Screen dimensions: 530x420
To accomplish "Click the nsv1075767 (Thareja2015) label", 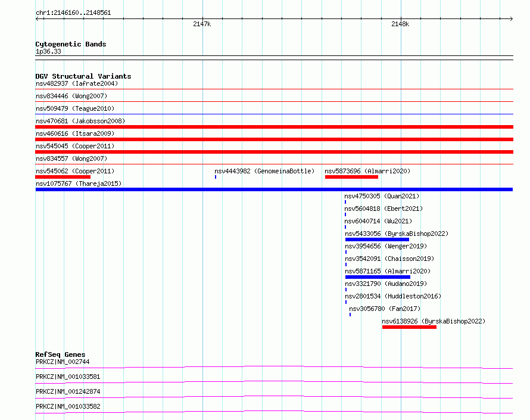I will tap(79, 183).
